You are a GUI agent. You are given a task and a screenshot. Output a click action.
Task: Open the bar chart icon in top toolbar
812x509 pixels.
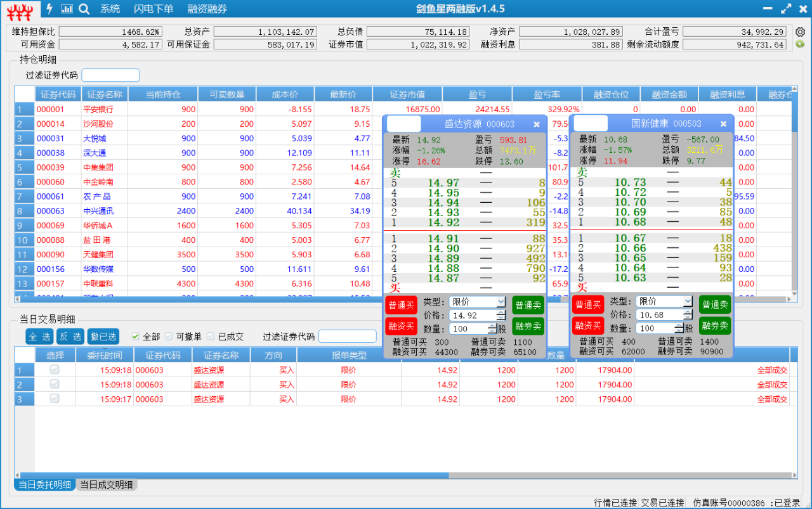pyautogui.click(x=67, y=9)
